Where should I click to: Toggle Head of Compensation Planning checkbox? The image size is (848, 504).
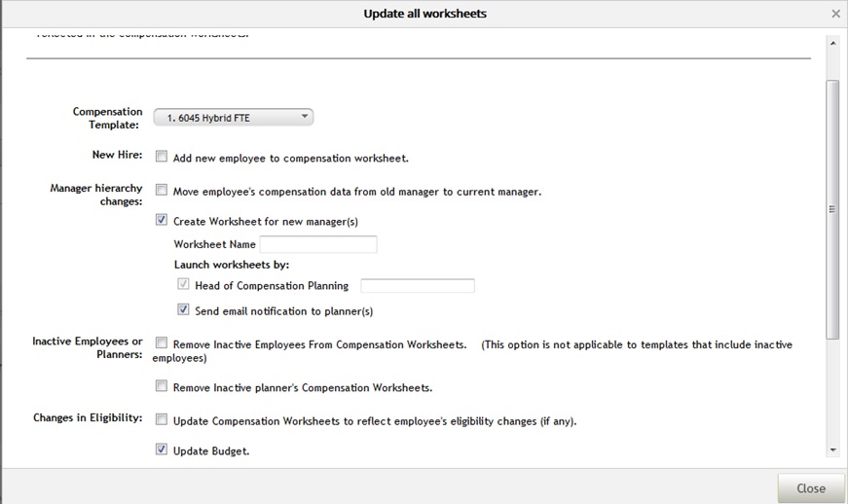tap(183, 284)
